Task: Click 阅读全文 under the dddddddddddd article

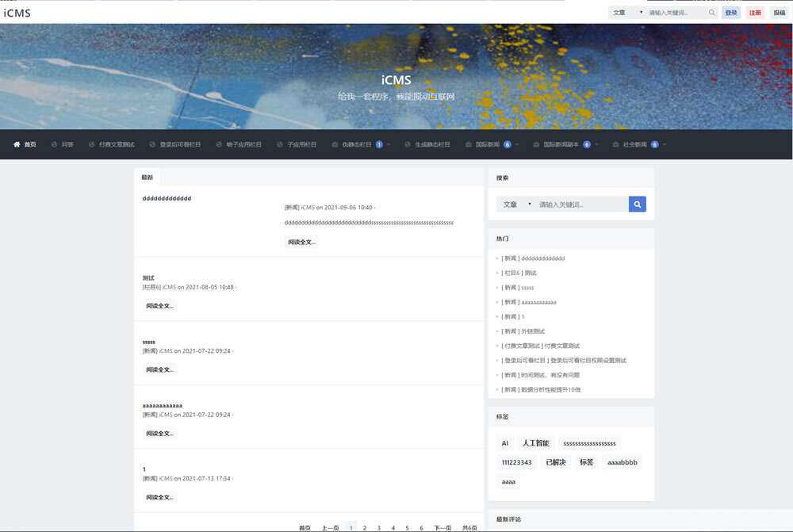Action: (302, 241)
